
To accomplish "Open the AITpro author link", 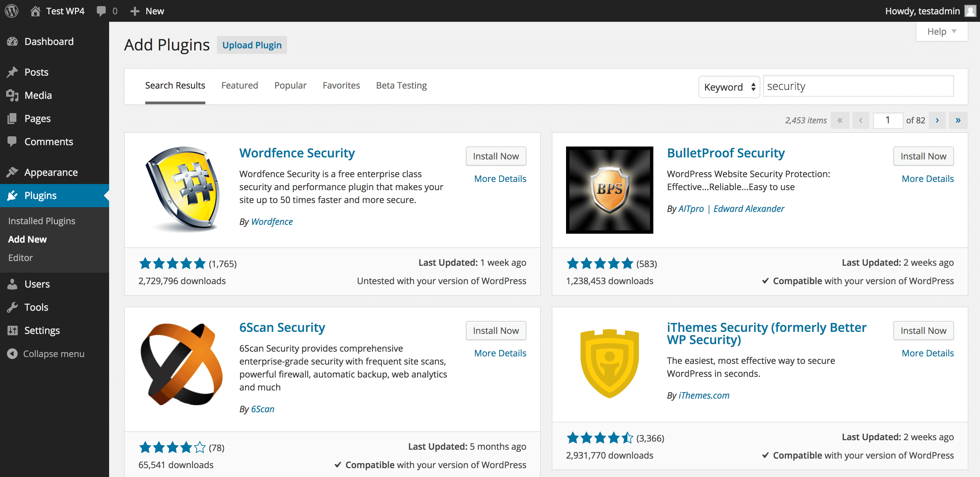I will pyautogui.click(x=691, y=209).
